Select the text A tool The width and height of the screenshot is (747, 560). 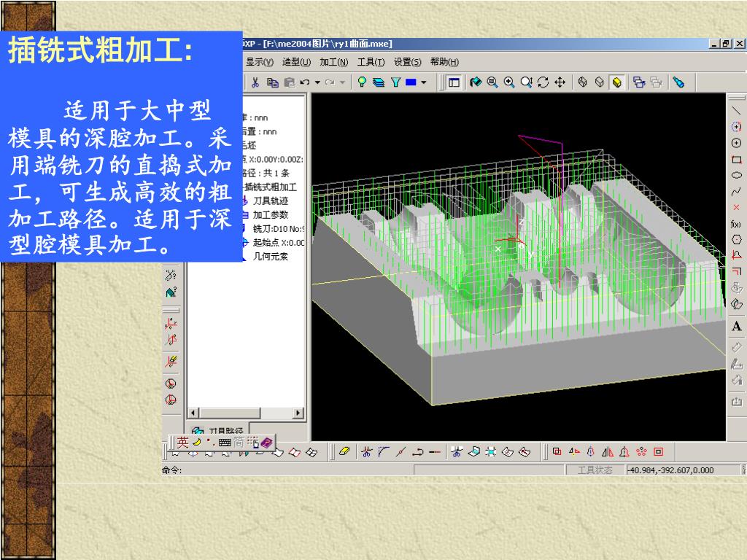tap(737, 326)
